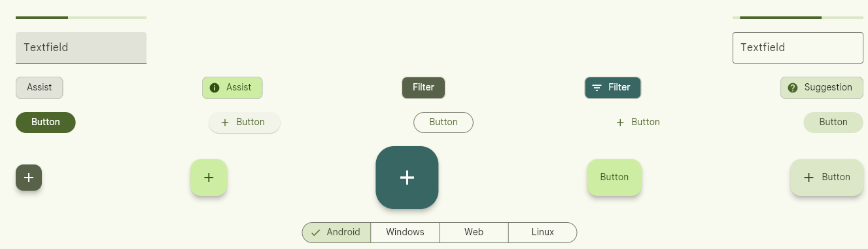This screenshot has height=249, width=868.
Task: Switch to the Windows segment
Action: pos(405,233)
